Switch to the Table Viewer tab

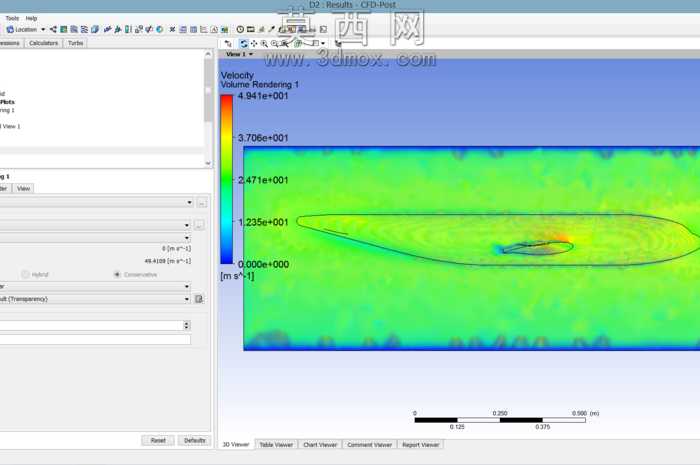point(276,444)
